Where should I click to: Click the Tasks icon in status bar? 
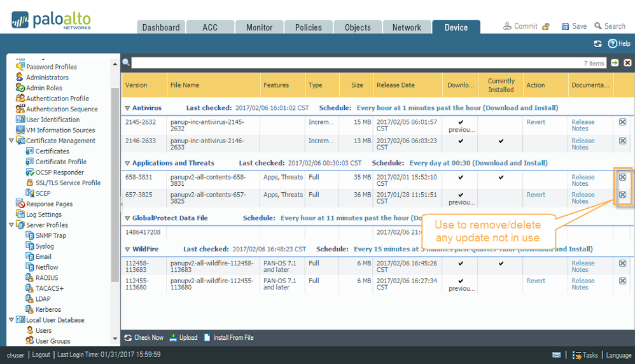point(576,355)
